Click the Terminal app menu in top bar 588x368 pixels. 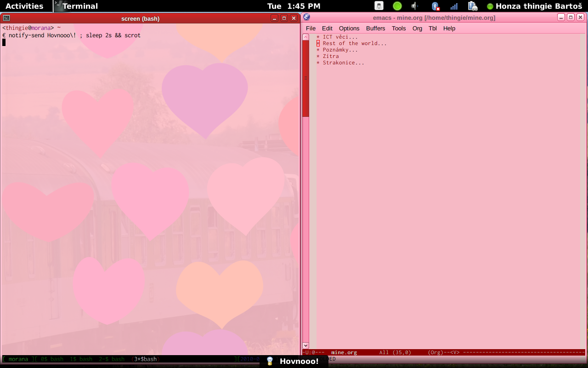coord(76,6)
